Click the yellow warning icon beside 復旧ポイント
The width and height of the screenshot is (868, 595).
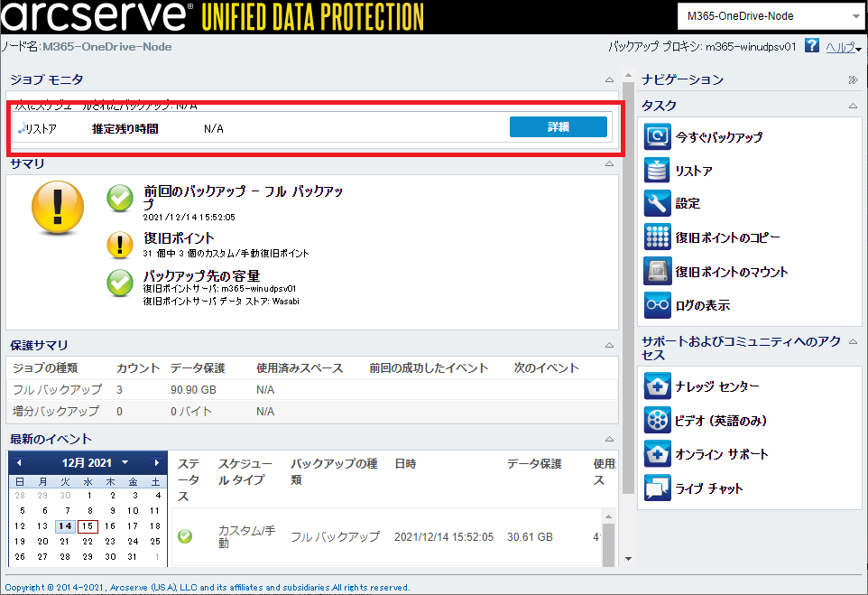(120, 245)
